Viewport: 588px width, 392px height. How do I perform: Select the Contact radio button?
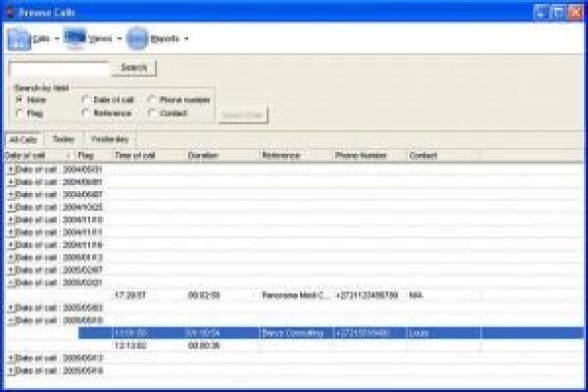pos(152,113)
